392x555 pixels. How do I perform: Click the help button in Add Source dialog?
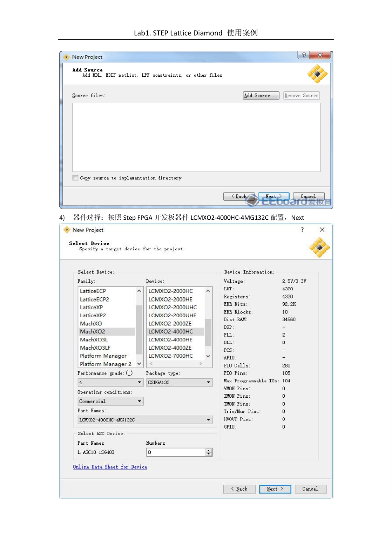(x=304, y=55)
